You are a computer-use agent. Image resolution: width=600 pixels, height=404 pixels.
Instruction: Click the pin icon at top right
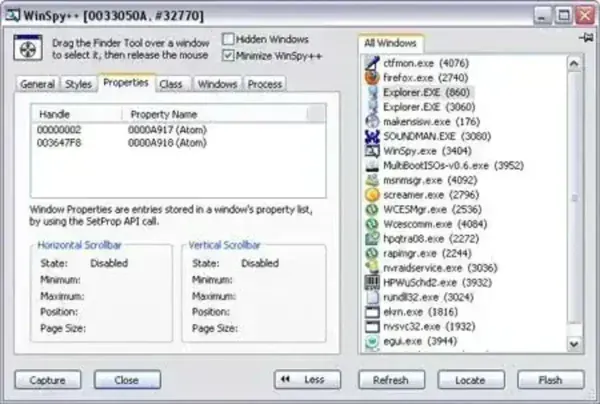(586, 38)
